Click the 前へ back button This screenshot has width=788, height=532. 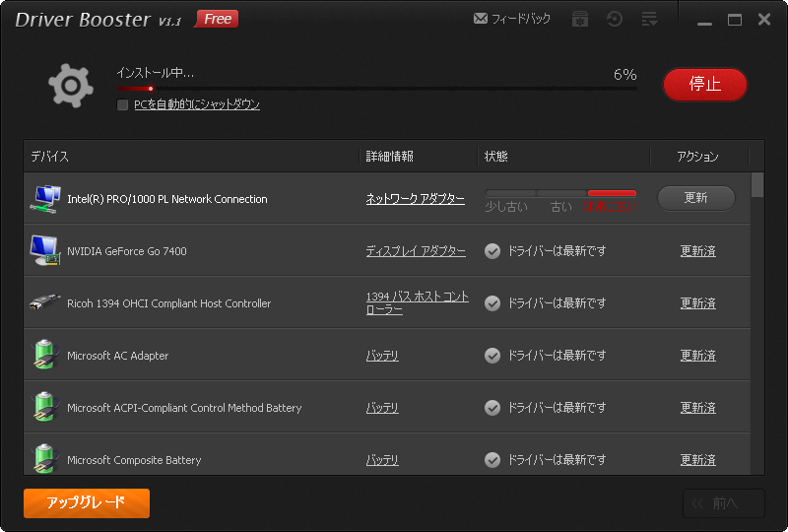coord(724,502)
